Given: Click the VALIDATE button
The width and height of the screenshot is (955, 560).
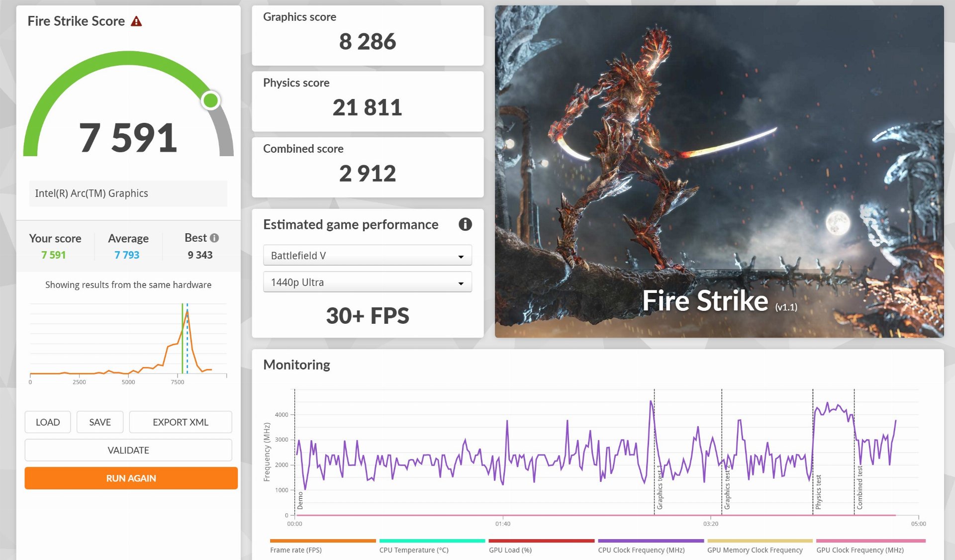Looking at the screenshot, I should click(x=128, y=450).
